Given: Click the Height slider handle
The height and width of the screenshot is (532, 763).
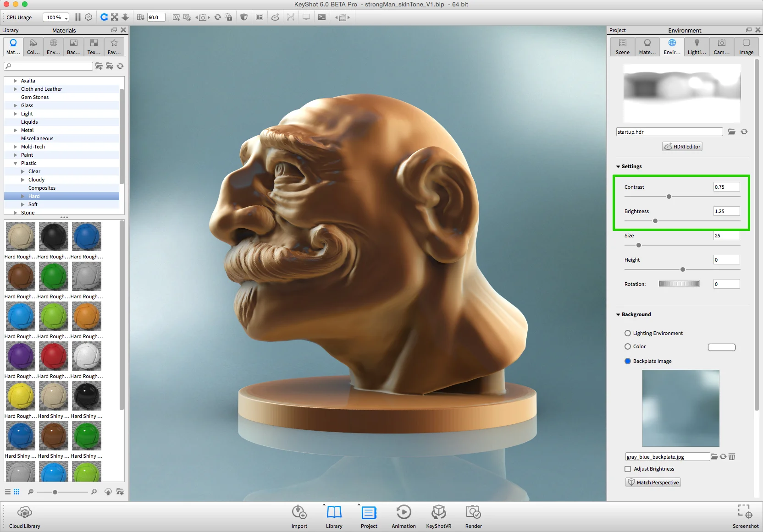Looking at the screenshot, I should coord(683,269).
